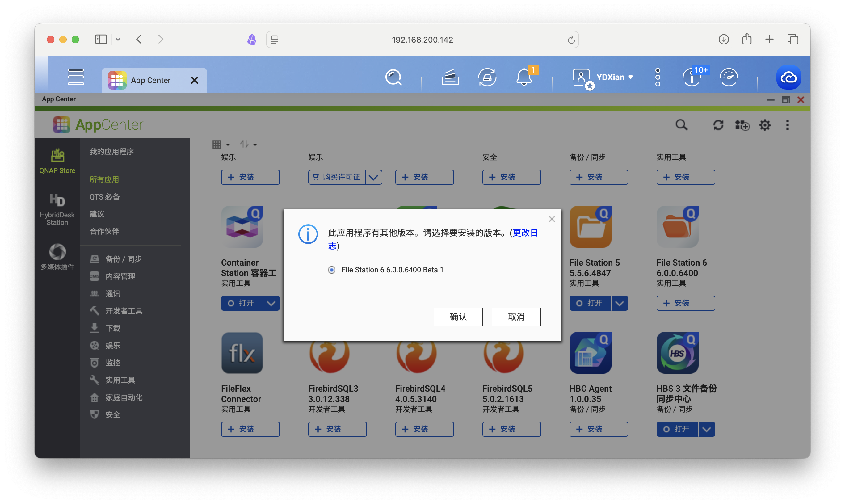Screen dimensions: 845x504
Task: Select the 下载 sidebar category
Action: [x=105, y=328]
